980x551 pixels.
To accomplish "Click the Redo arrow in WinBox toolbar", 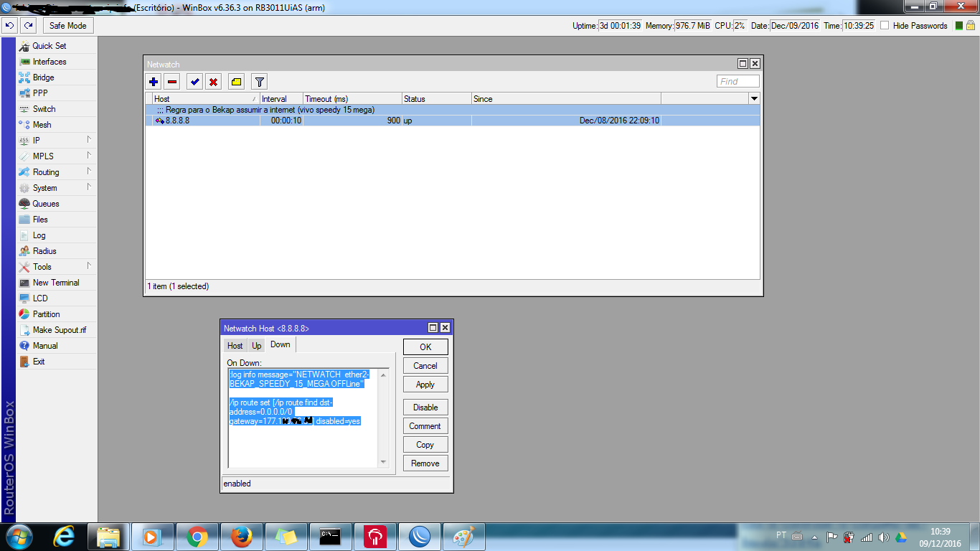I will (x=28, y=25).
